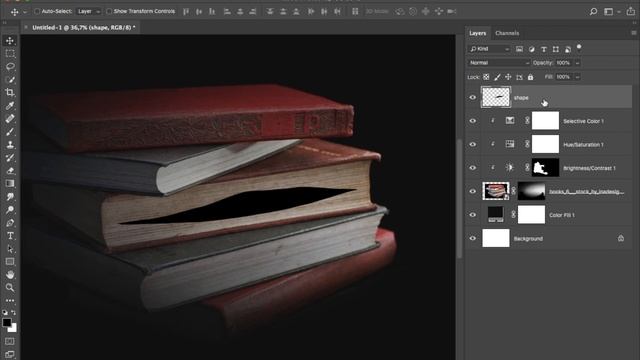Hide the shape layer
The image size is (640, 360).
(473, 98)
